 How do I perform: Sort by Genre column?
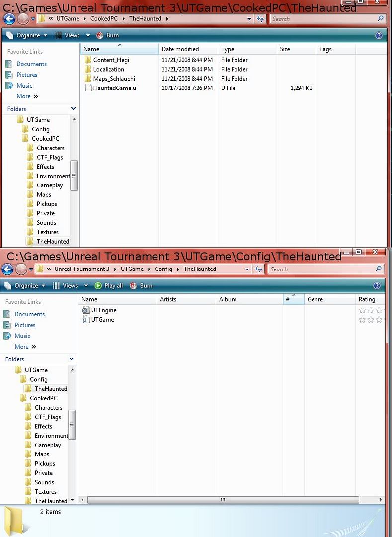[330, 299]
